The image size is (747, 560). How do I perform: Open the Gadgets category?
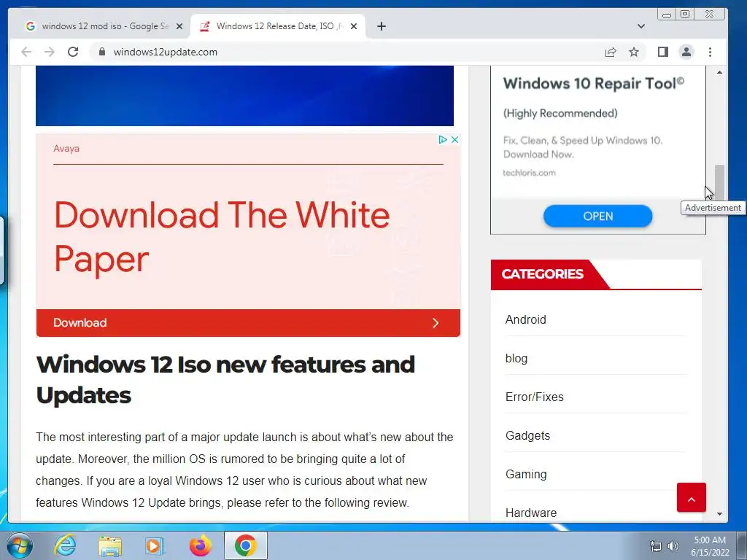[x=527, y=435]
